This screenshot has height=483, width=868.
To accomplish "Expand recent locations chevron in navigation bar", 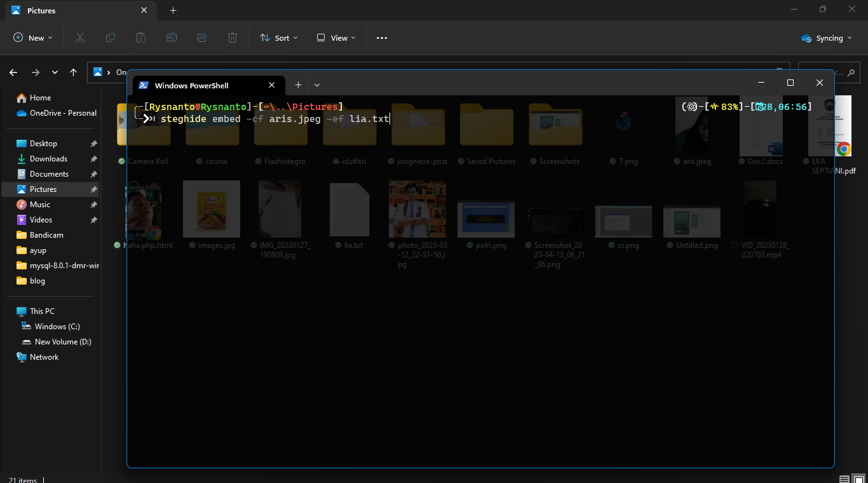I will coord(55,72).
